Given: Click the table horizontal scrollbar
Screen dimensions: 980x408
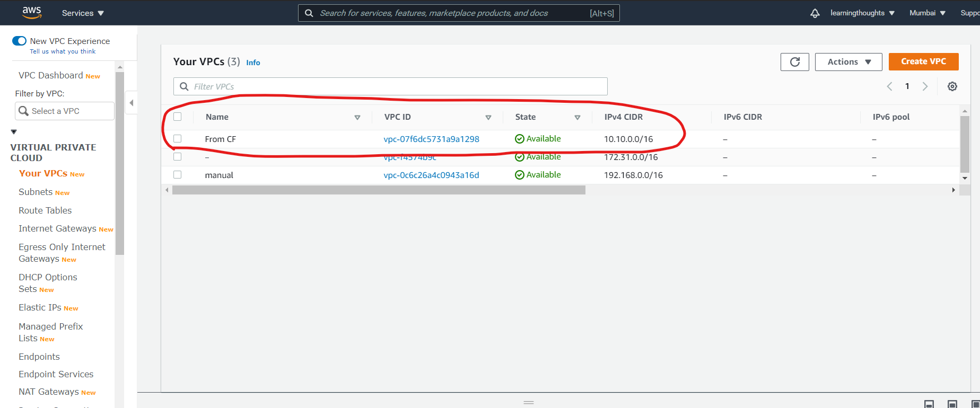Looking at the screenshot, I should [x=379, y=190].
